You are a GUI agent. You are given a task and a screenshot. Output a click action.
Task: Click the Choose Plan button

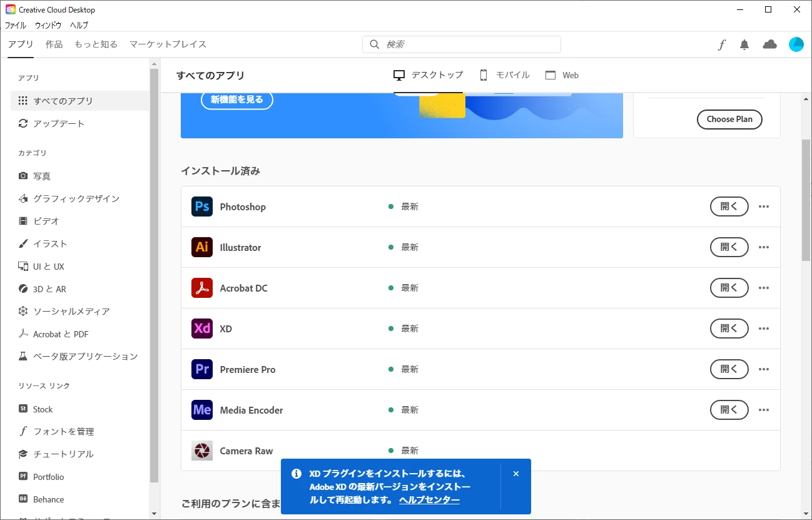tap(729, 119)
